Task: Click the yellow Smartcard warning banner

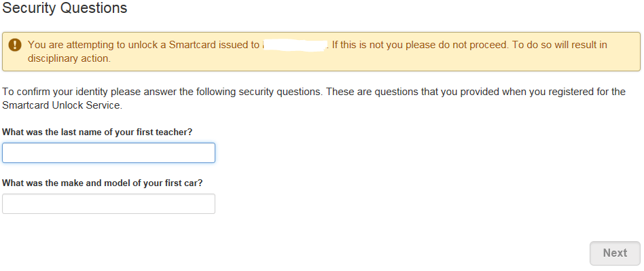Action: (321, 52)
